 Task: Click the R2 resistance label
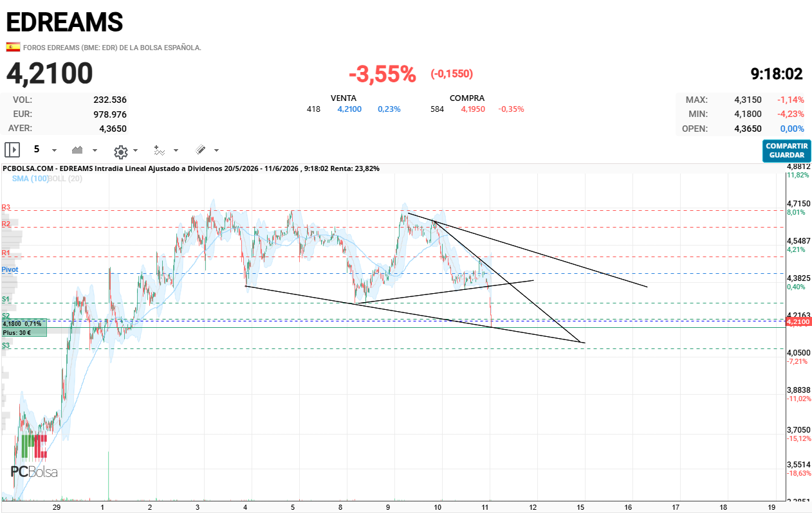click(x=6, y=224)
